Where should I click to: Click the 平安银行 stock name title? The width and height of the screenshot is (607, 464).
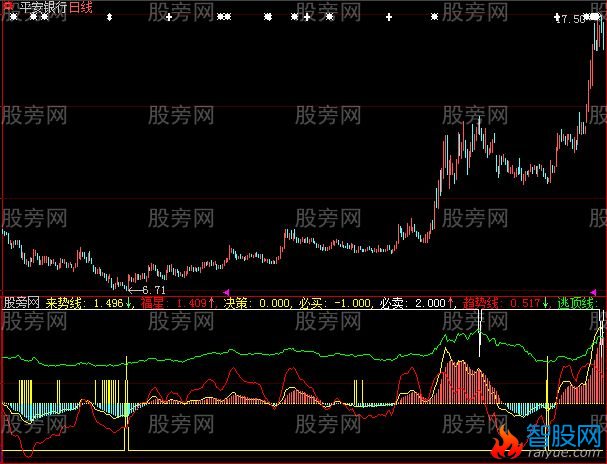click(44, 7)
